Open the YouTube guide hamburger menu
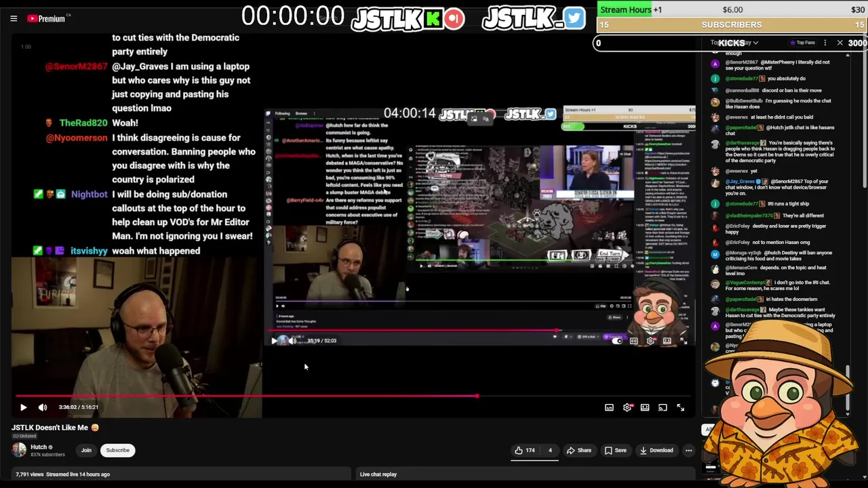 point(14,18)
